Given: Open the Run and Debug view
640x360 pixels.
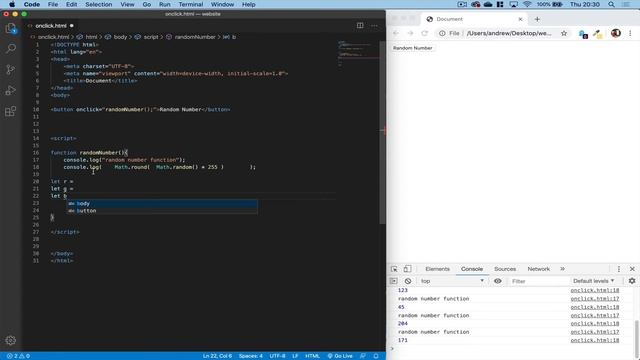Looking at the screenshot, I should click(11, 90).
